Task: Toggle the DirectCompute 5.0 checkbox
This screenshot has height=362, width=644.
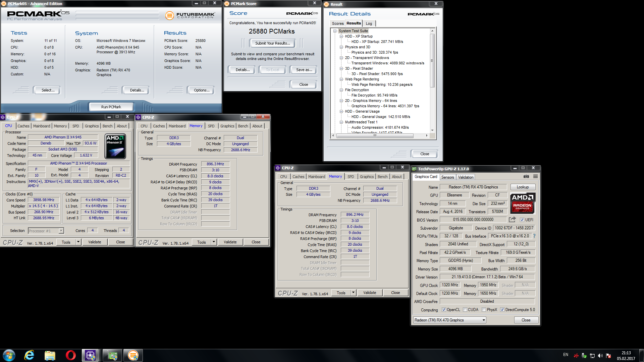Action: click(502, 310)
